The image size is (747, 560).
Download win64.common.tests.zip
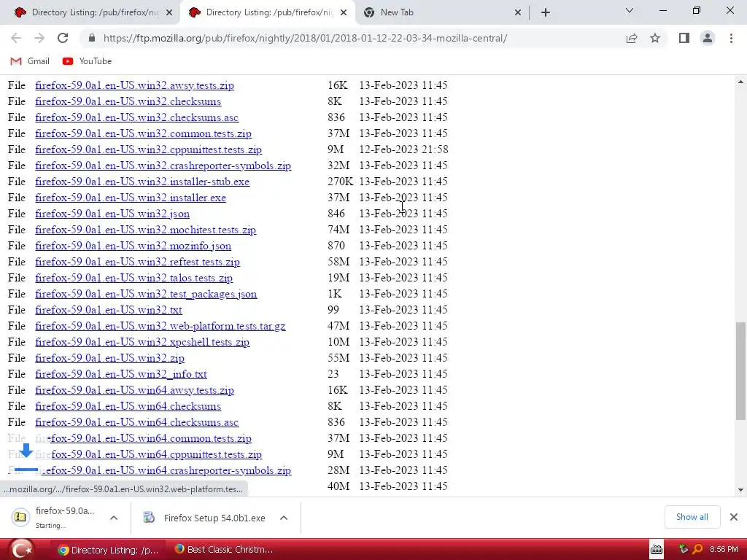click(x=144, y=438)
